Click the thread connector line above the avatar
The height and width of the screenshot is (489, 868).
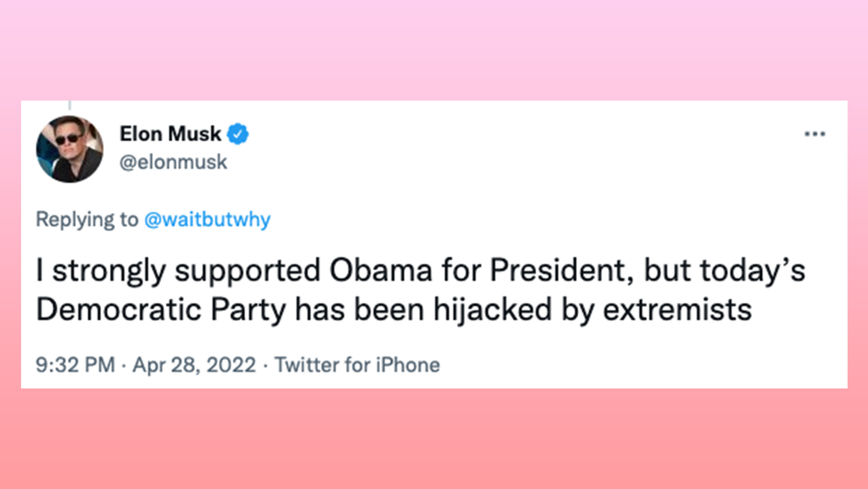[x=70, y=105]
